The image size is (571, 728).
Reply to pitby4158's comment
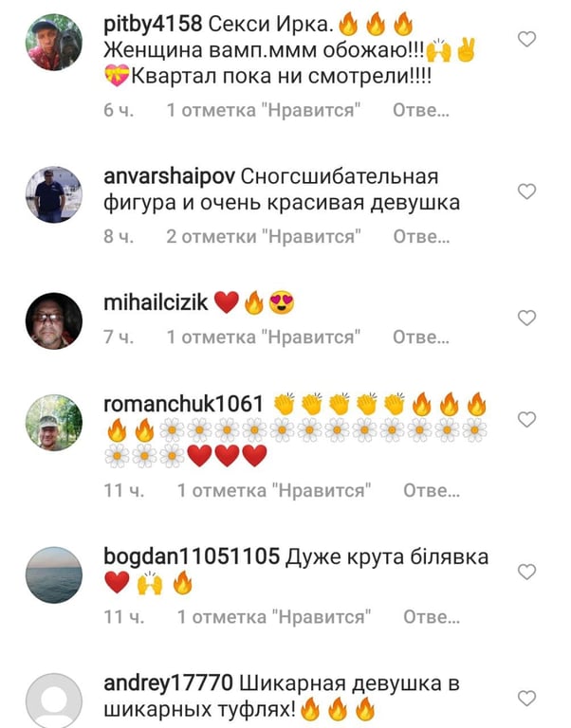(421, 111)
